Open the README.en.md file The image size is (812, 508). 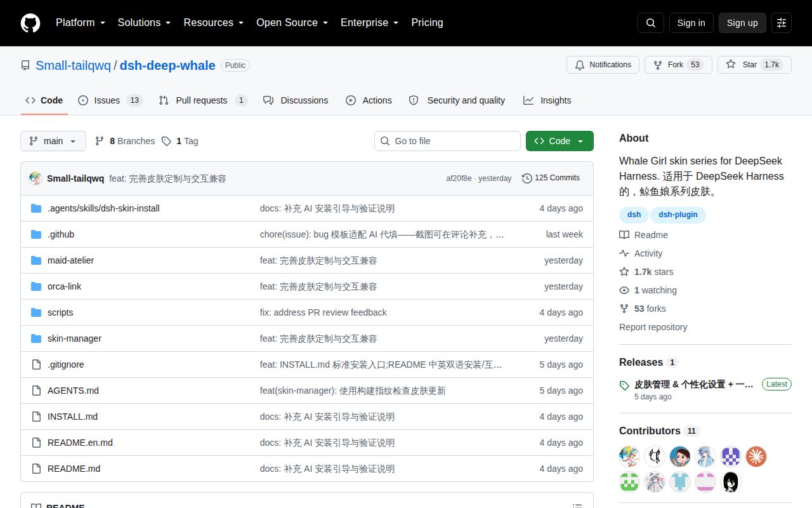pos(80,443)
